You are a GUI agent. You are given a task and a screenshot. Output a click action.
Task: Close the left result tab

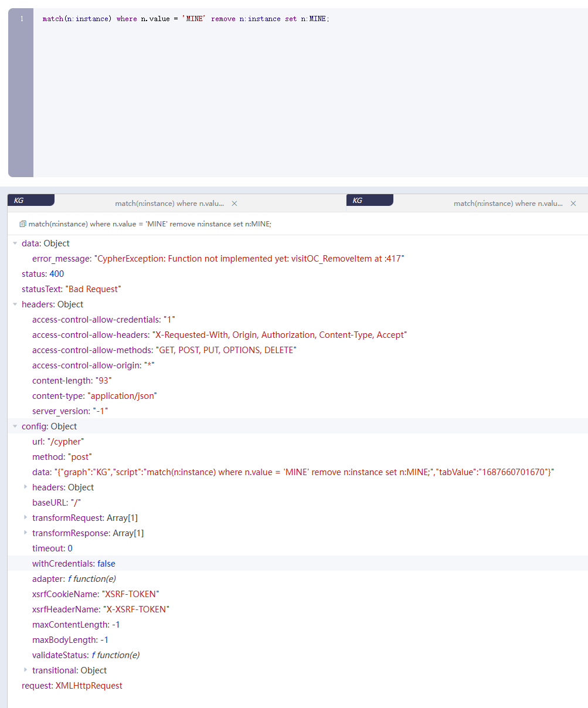(x=234, y=203)
